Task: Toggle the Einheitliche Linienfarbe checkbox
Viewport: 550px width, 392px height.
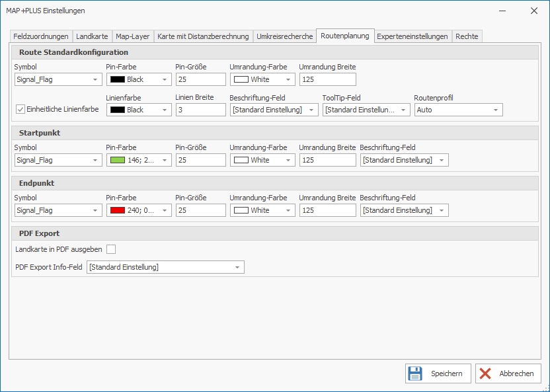Action: (x=20, y=109)
